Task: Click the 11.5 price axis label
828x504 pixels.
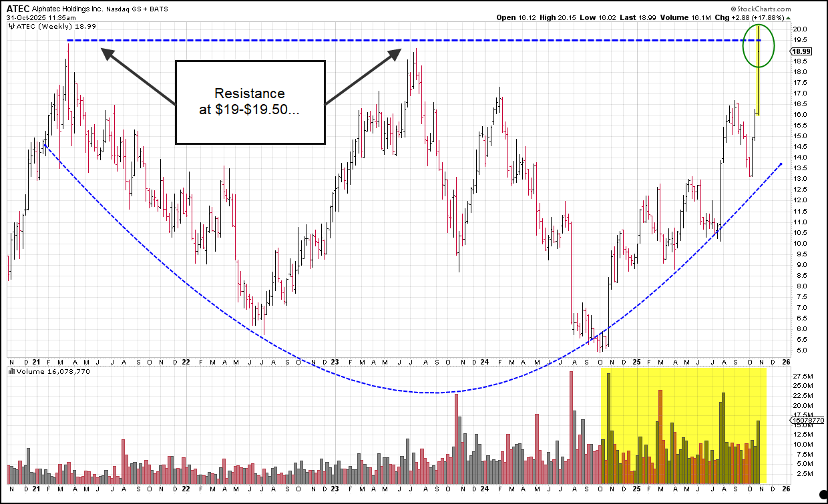Action: coord(801,210)
